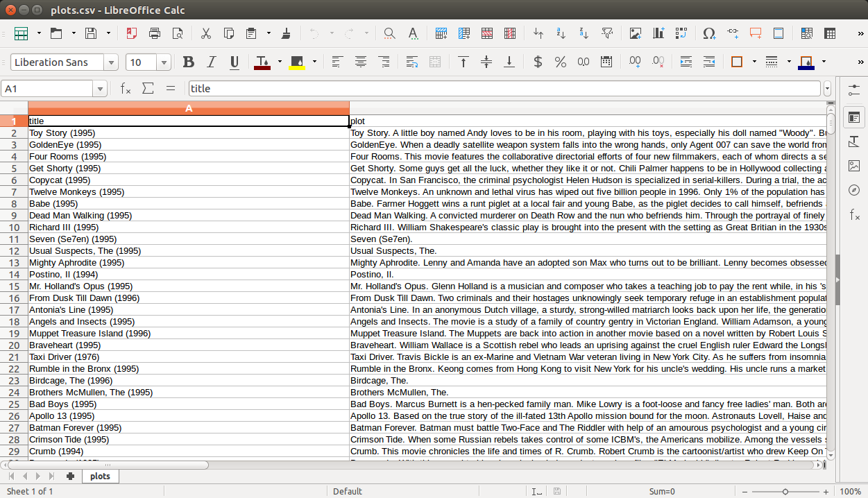Viewport: 868px width, 498px height.
Task: Delete rows icon in toolbar
Action: 487,33
